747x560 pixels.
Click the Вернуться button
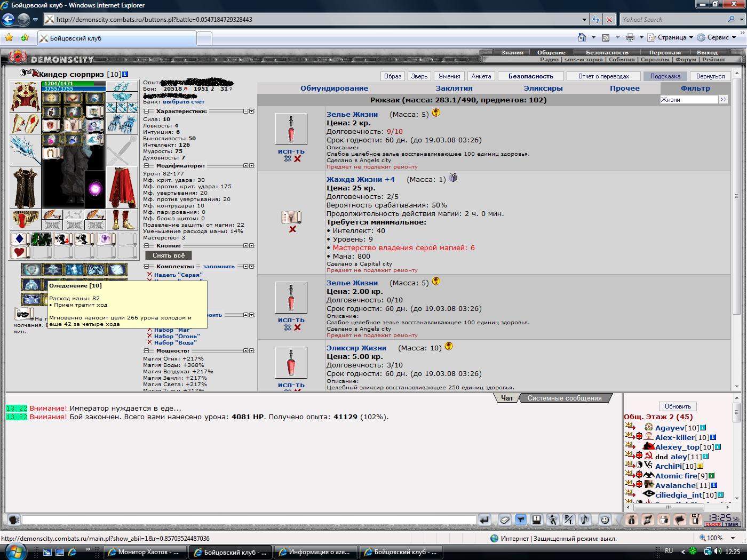(x=710, y=76)
